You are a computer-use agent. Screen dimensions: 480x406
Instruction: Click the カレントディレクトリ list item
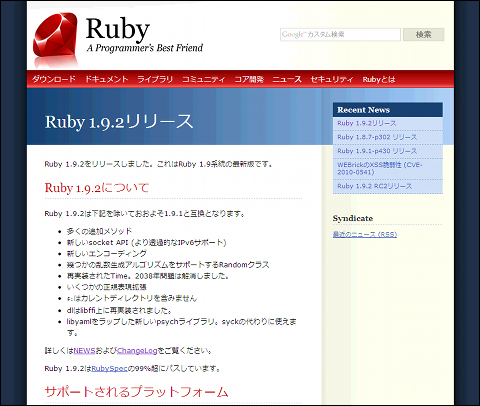click(x=132, y=298)
